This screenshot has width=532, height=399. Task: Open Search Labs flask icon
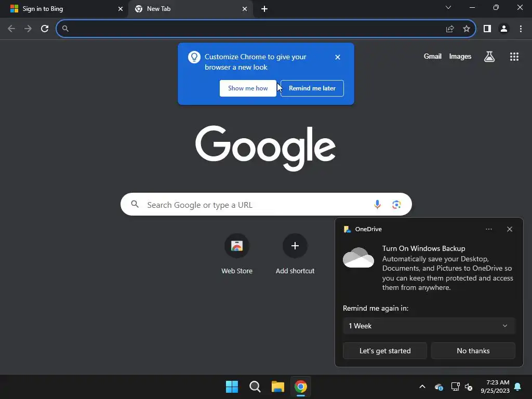tap(489, 57)
